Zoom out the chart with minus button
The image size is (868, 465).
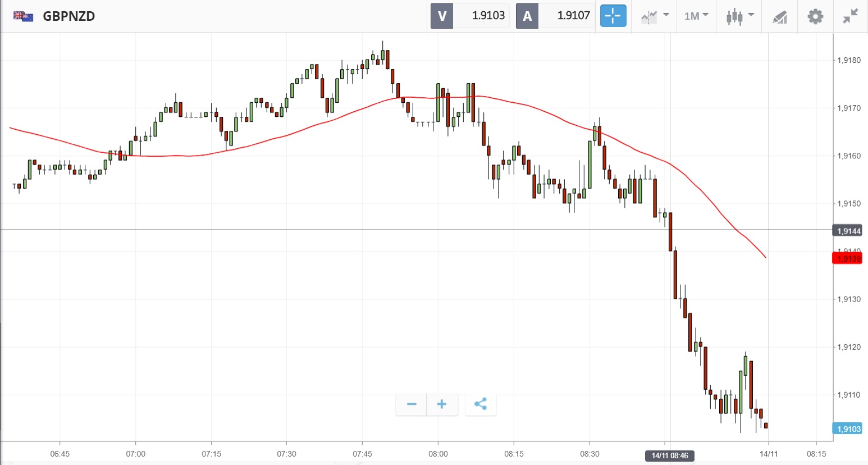pyautogui.click(x=412, y=404)
